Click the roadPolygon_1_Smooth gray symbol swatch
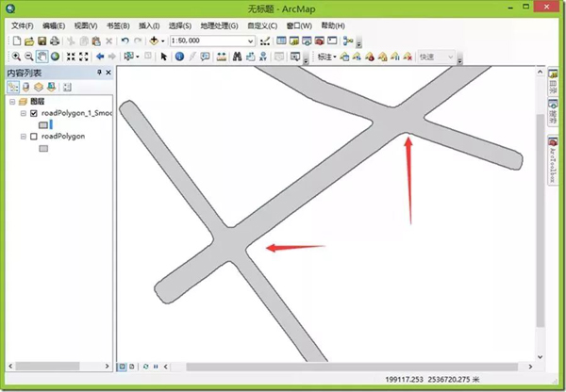 click(x=43, y=125)
